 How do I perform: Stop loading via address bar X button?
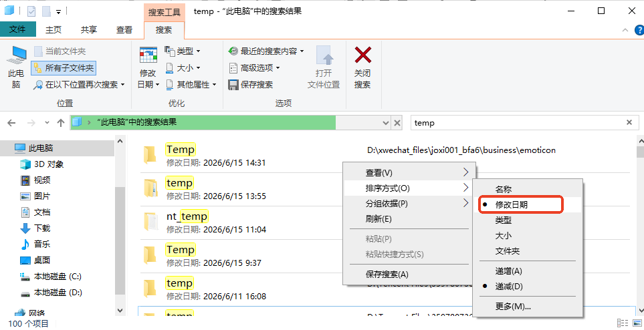[397, 123]
